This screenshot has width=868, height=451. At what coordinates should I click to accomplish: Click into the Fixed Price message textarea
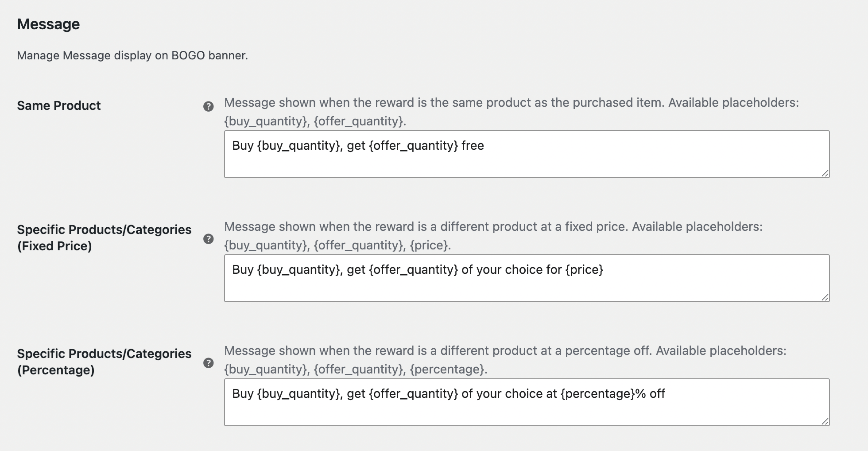pos(527,278)
